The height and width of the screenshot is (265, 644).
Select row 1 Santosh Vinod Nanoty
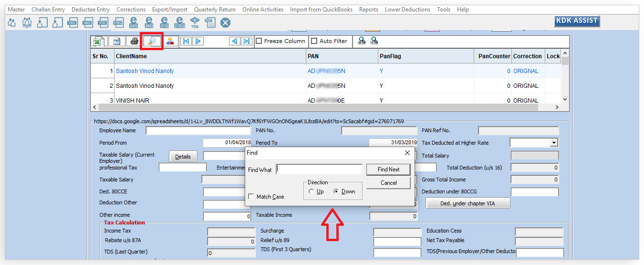[x=326, y=71]
